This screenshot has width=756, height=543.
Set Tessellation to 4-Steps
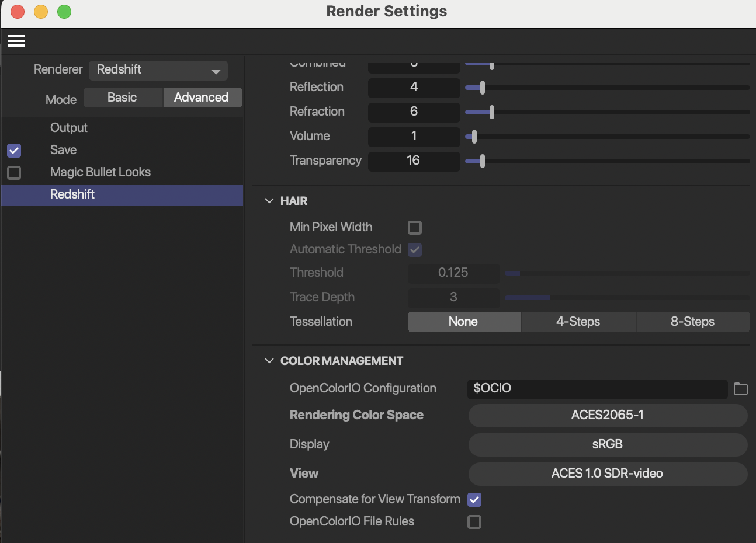coord(578,322)
